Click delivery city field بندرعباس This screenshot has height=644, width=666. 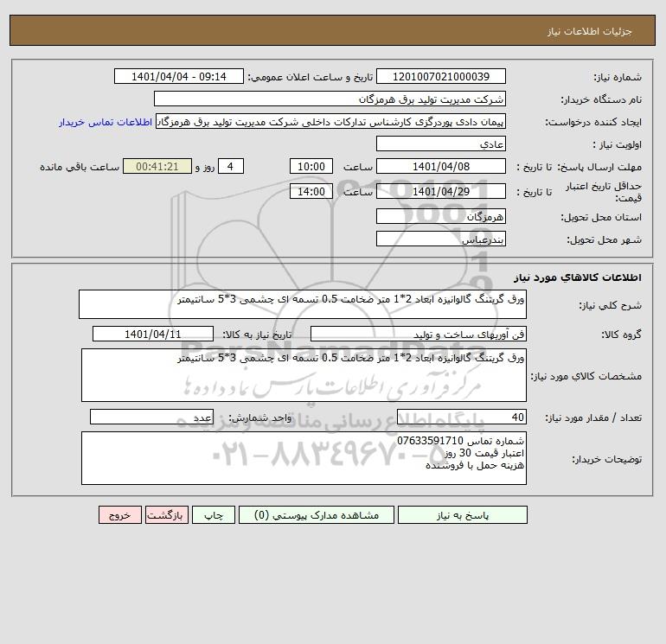tap(441, 239)
